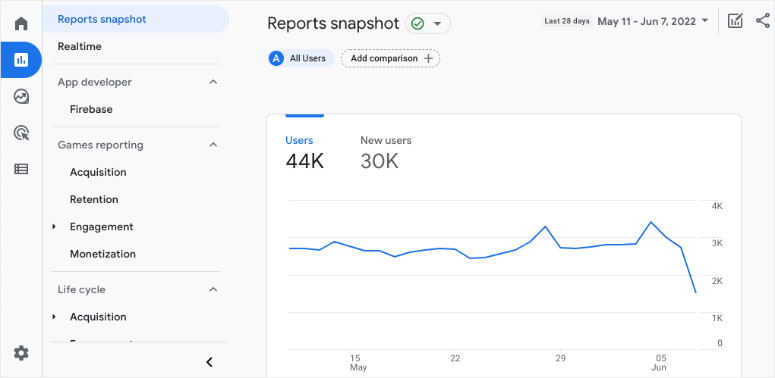The height and width of the screenshot is (378, 775).
Task: Open the Advertising cursor-target icon
Action: click(21, 132)
